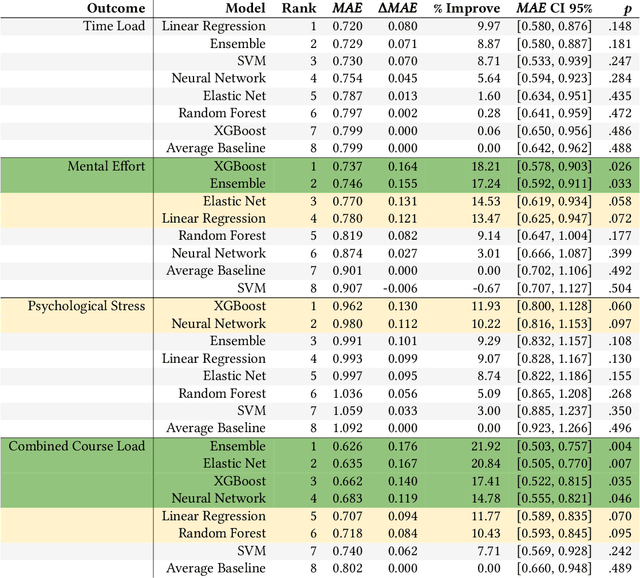Viewport: 640px width, 578px height.
Task: Click the 1.059 MAE value
Action: coord(346,410)
